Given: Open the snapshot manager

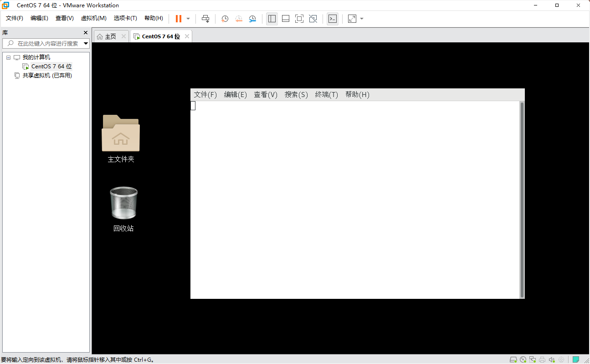Looking at the screenshot, I should point(252,19).
